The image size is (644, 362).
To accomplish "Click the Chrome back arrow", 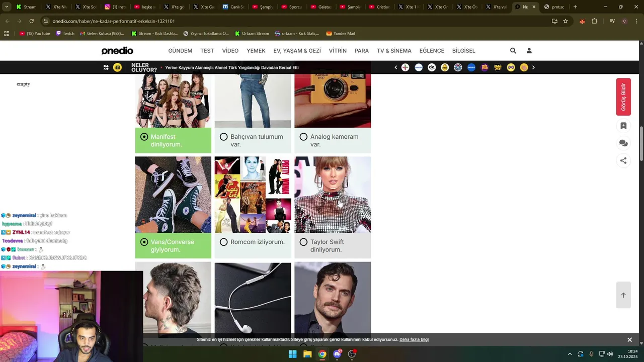I will 7,21.
